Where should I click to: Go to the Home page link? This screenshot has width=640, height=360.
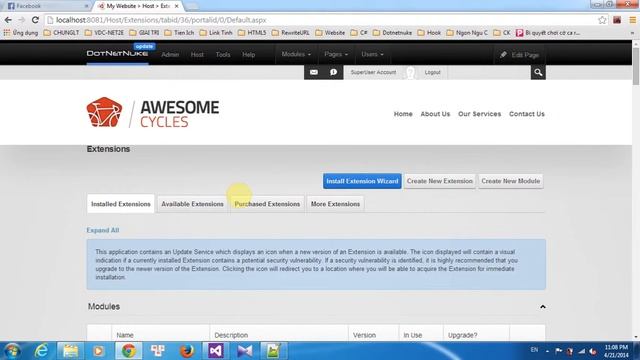[403, 114]
